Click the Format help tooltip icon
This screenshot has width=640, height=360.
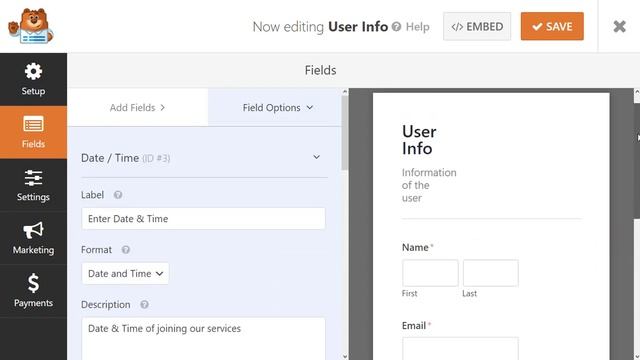point(126,250)
